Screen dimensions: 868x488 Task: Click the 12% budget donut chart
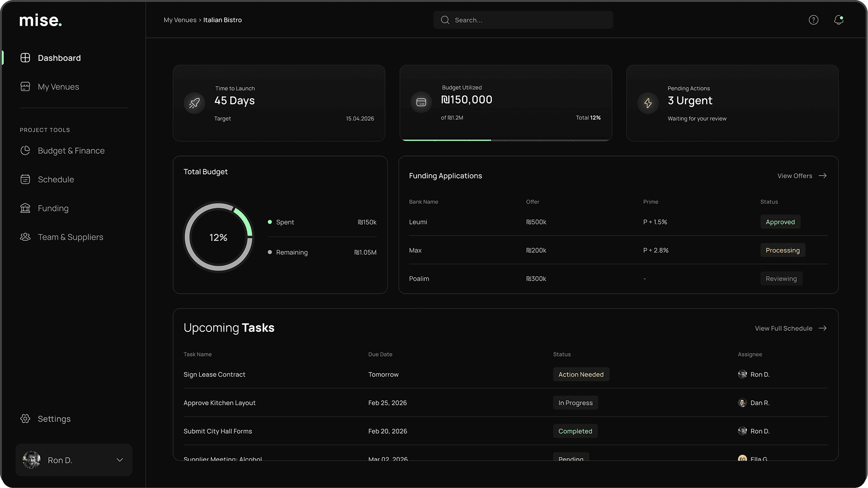(x=218, y=237)
